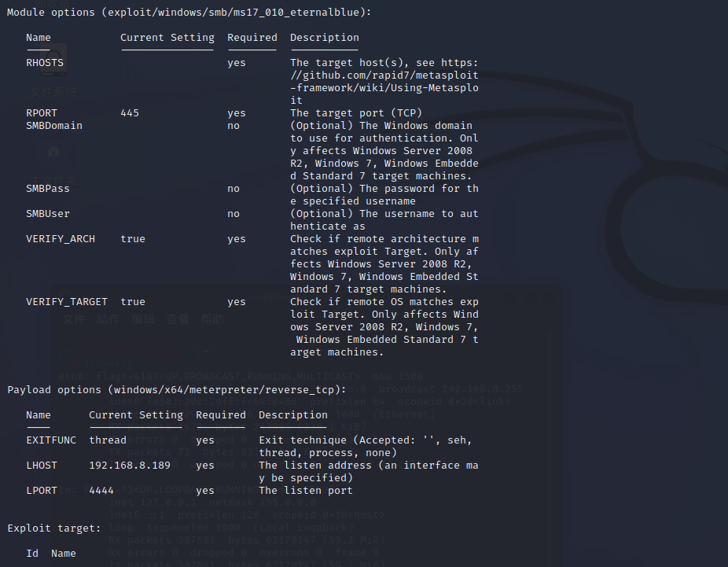Open 动作 menu in the background terminal
Viewport: 728px width, 567px height.
click(x=108, y=319)
